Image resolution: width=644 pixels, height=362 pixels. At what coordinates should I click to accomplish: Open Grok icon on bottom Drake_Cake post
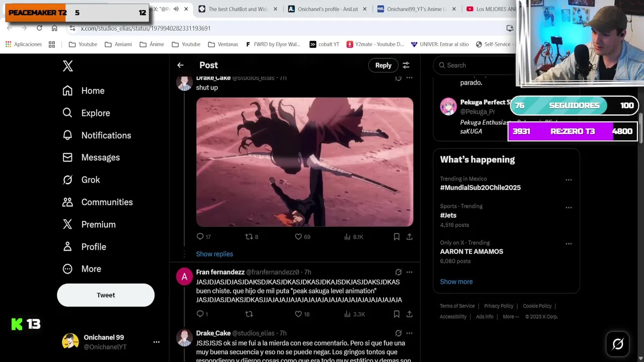click(398, 333)
